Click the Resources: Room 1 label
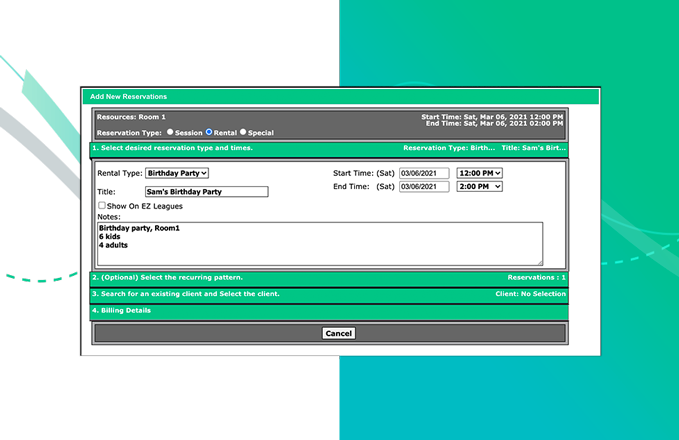Viewport: 679px width, 440px height. pyautogui.click(x=131, y=117)
